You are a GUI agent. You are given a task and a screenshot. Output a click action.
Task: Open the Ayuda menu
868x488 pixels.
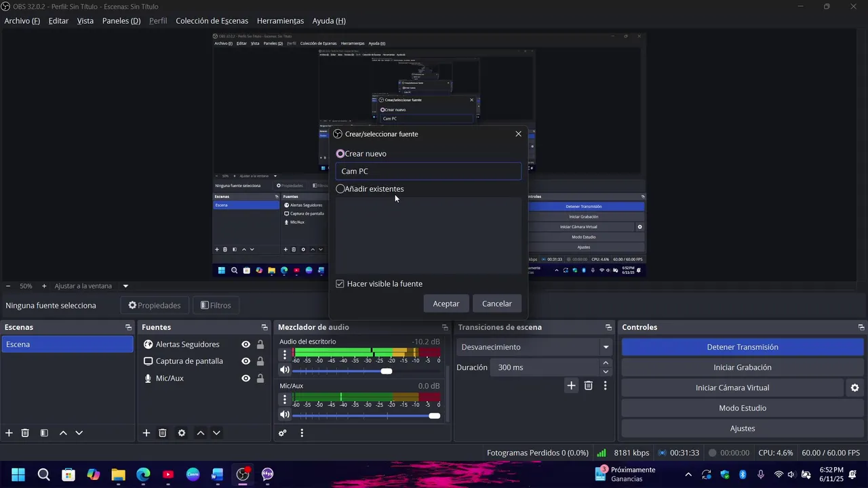click(329, 21)
